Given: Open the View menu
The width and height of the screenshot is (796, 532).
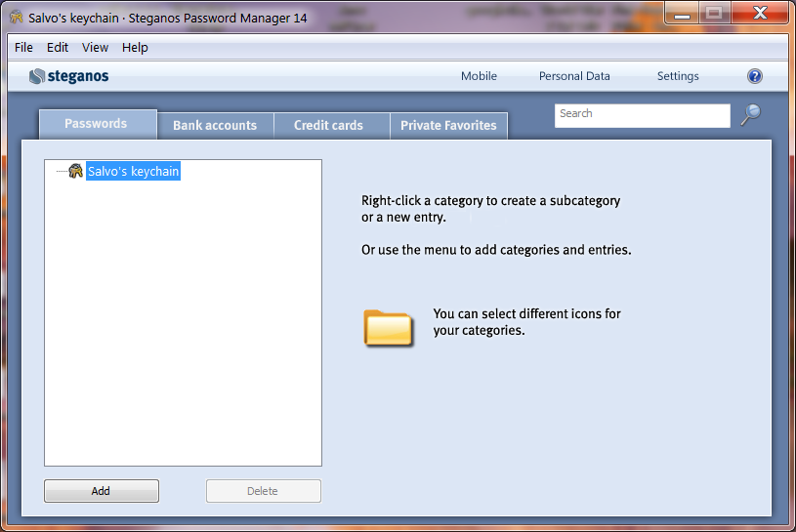Looking at the screenshot, I should click(x=95, y=48).
